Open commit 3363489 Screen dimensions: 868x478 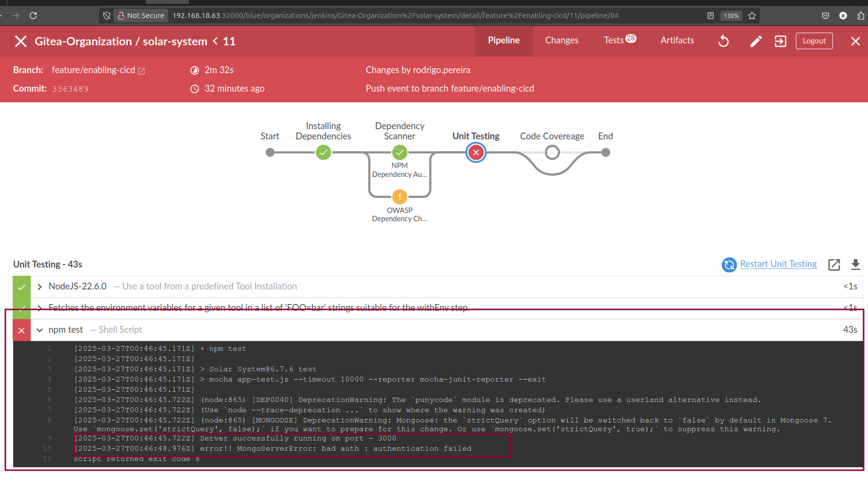[x=70, y=89]
